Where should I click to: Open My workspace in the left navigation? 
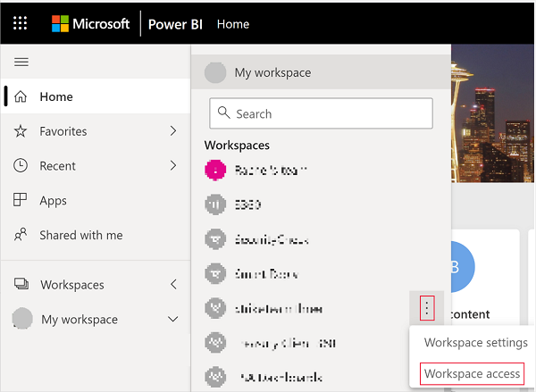click(x=96, y=319)
